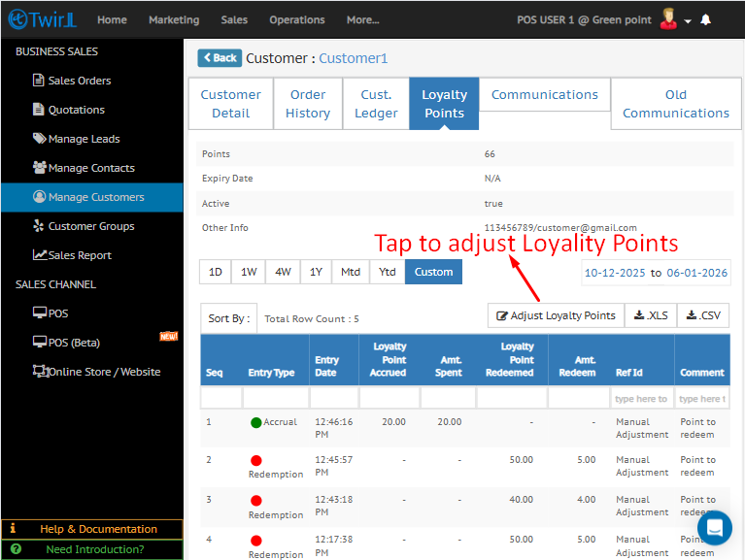Go to Manage Leads section
The image size is (745, 560).
[x=84, y=139]
